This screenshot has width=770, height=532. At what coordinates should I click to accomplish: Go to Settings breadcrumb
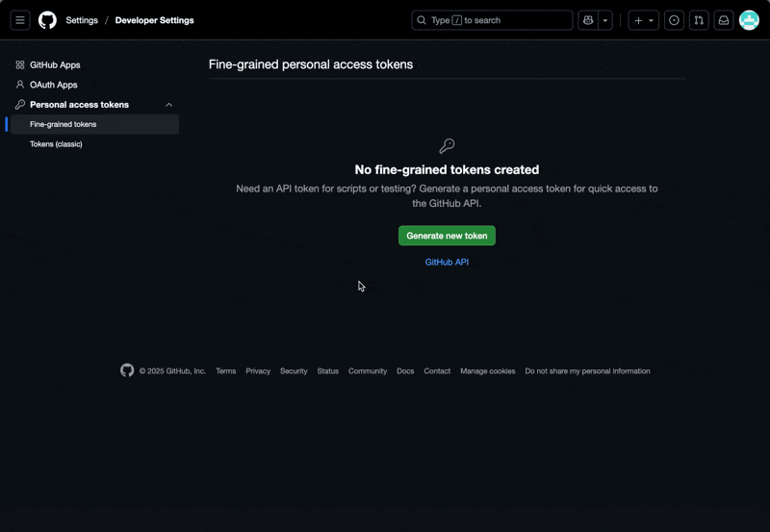point(82,20)
